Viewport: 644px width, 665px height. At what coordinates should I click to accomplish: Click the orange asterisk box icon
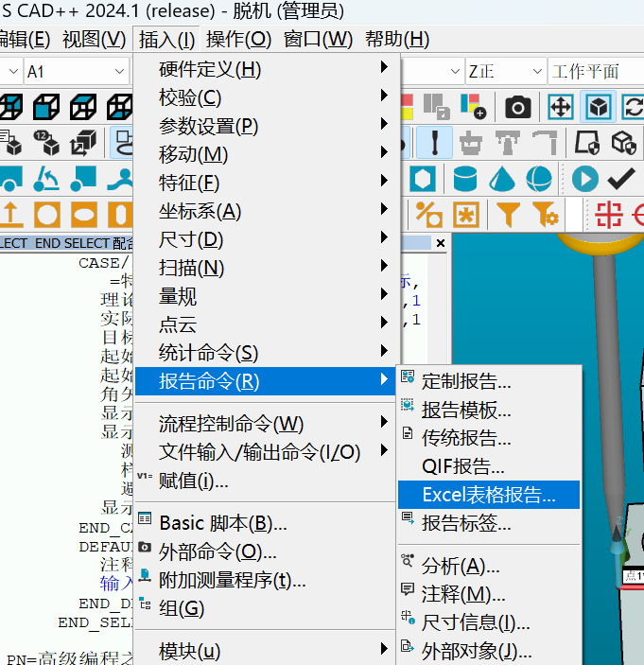tap(466, 215)
